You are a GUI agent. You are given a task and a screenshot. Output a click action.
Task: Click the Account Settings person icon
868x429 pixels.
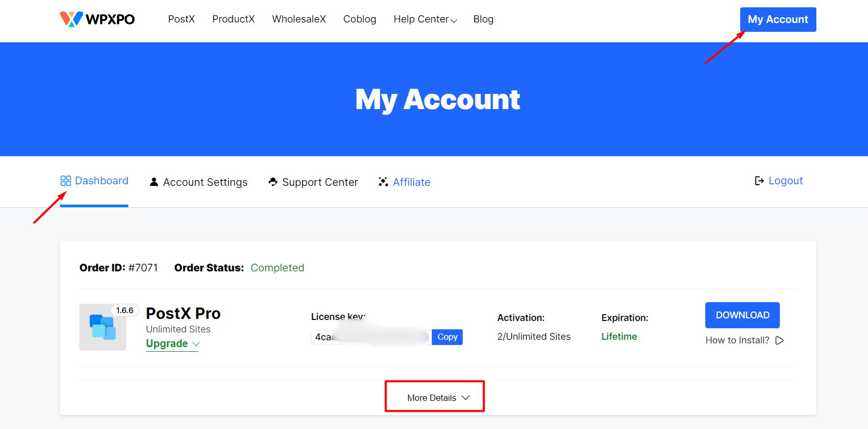[x=154, y=182]
